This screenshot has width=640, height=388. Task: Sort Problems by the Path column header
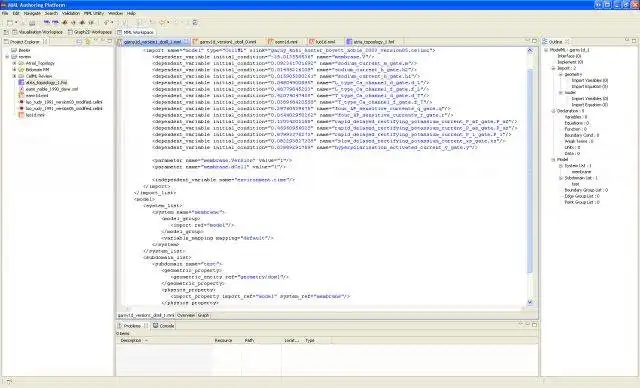pyautogui.click(x=261, y=340)
